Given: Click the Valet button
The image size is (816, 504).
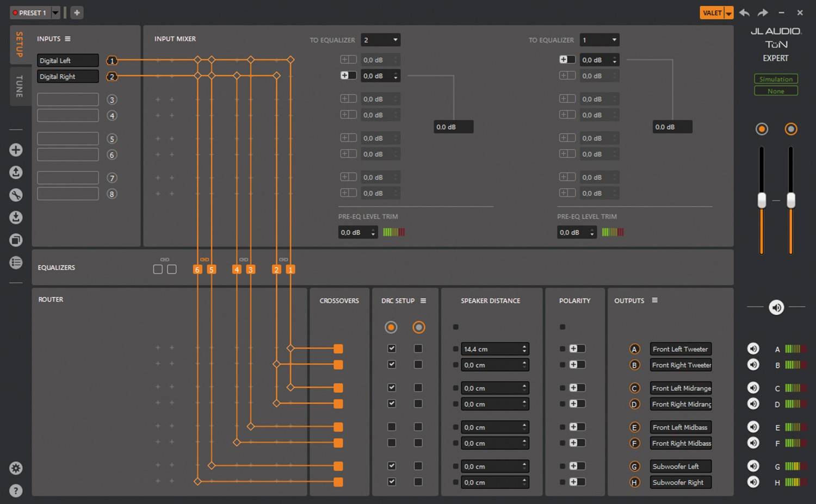Looking at the screenshot, I should [712, 13].
